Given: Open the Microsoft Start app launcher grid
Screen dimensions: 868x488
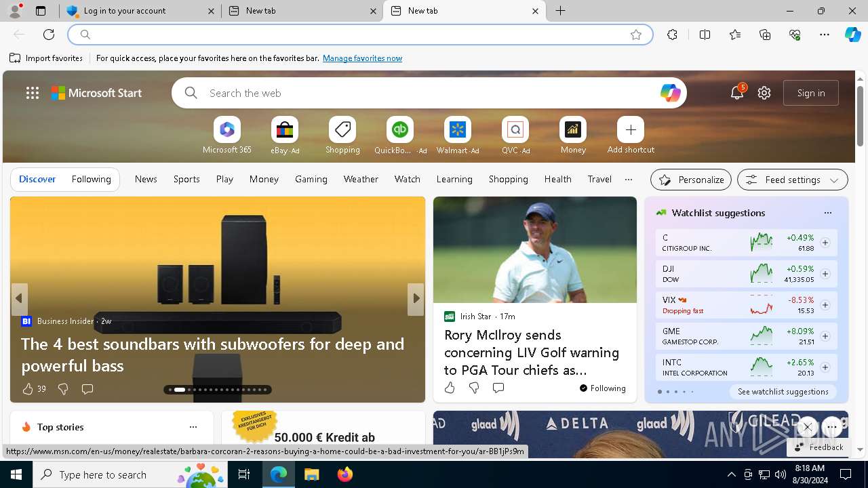Looking at the screenshot, I should click(32, 93).
